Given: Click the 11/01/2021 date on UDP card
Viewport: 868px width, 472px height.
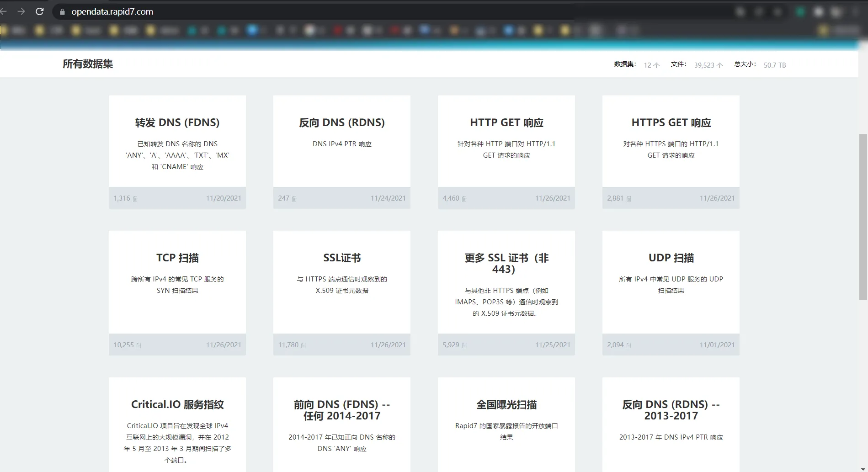Looking at the screenshot, I should click(717, 345).
